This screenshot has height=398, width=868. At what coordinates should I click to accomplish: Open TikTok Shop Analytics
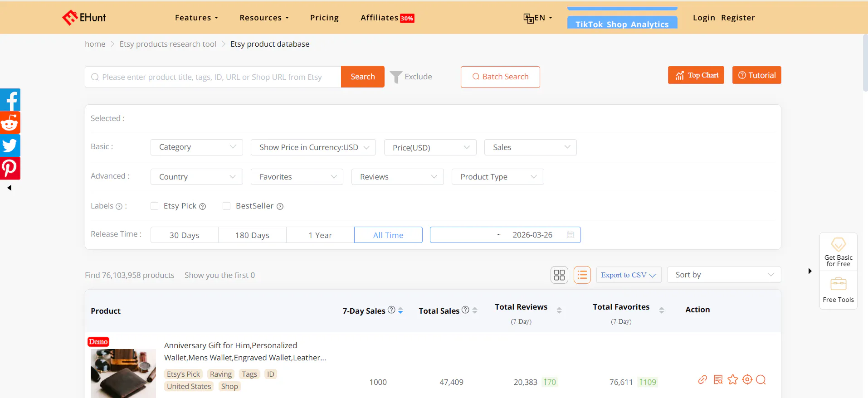(622, 22)
